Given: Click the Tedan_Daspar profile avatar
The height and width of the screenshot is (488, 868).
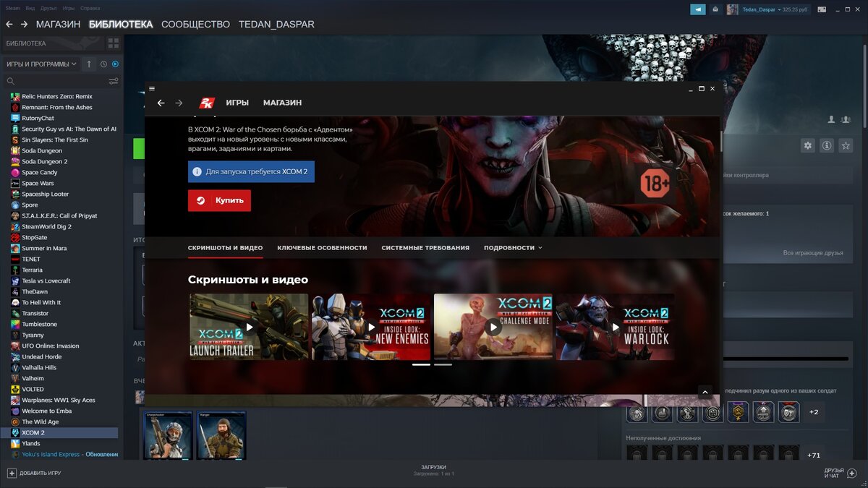Looking at the screenshot, I should click(733, 9).
